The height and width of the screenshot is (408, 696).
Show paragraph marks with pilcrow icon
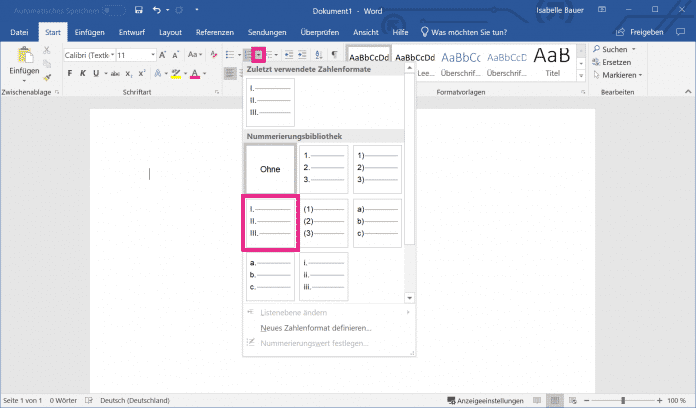coord(334,55)
